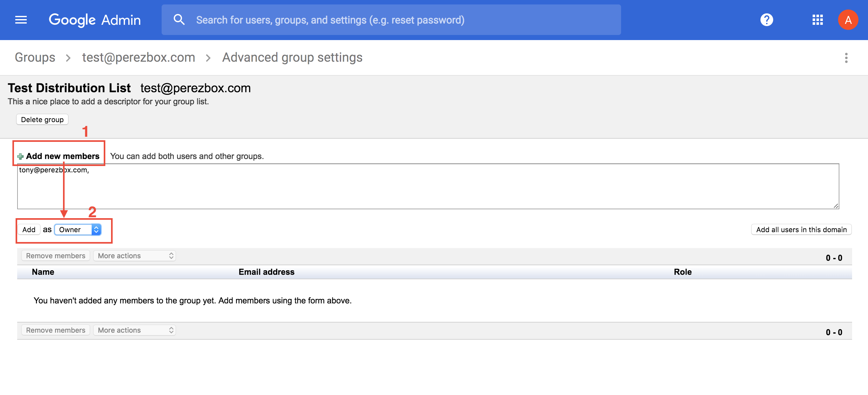Screen dimensions: 868x395
Task: Click the green plus Add members icon
Action: pyautogui.click(x=21, y=156)
